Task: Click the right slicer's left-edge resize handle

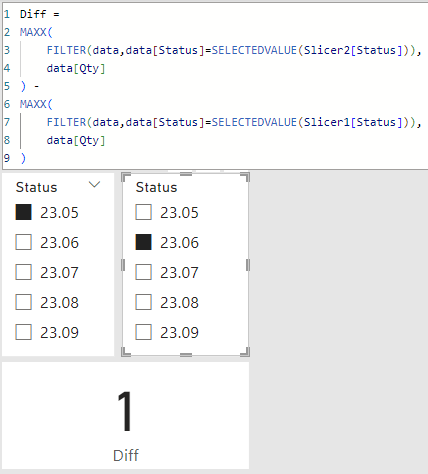Action: point(123,265)
